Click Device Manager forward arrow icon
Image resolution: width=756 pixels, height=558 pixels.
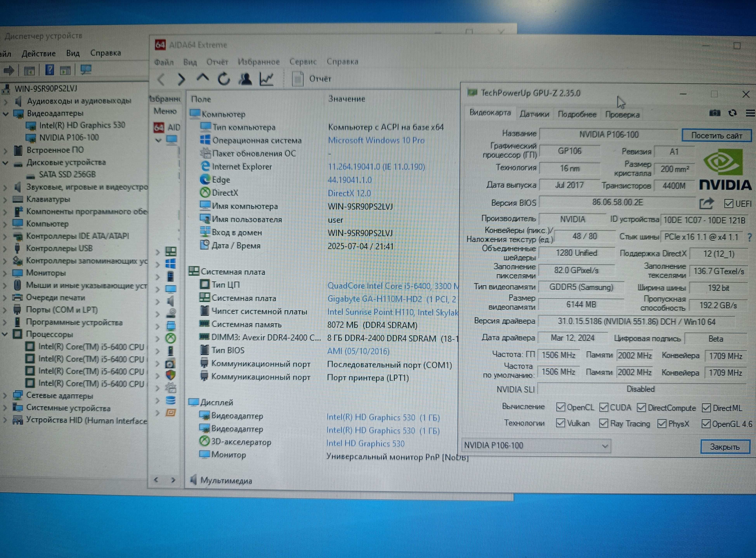tap(8, 70)
